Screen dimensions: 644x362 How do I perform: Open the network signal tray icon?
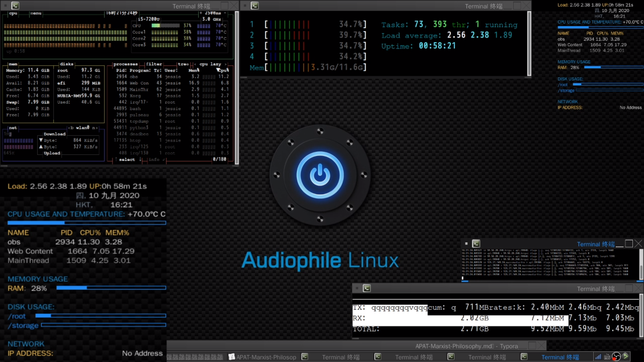coord(598,357)
